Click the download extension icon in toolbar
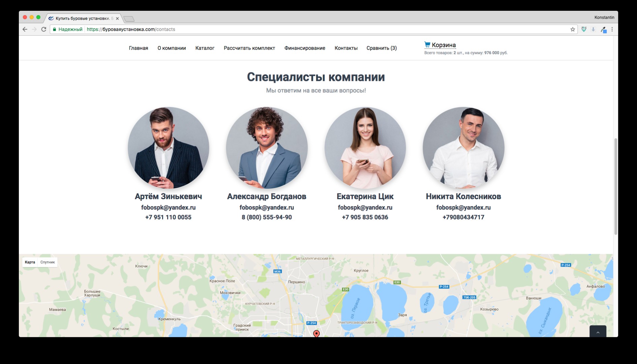Screen dimensions: 637x364 coord(593,29)
